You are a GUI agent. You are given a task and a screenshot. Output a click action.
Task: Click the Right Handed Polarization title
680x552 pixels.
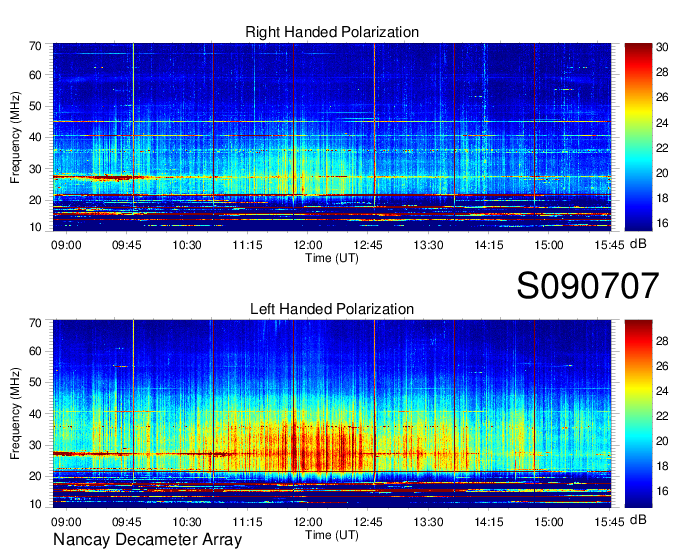[332, 32]
